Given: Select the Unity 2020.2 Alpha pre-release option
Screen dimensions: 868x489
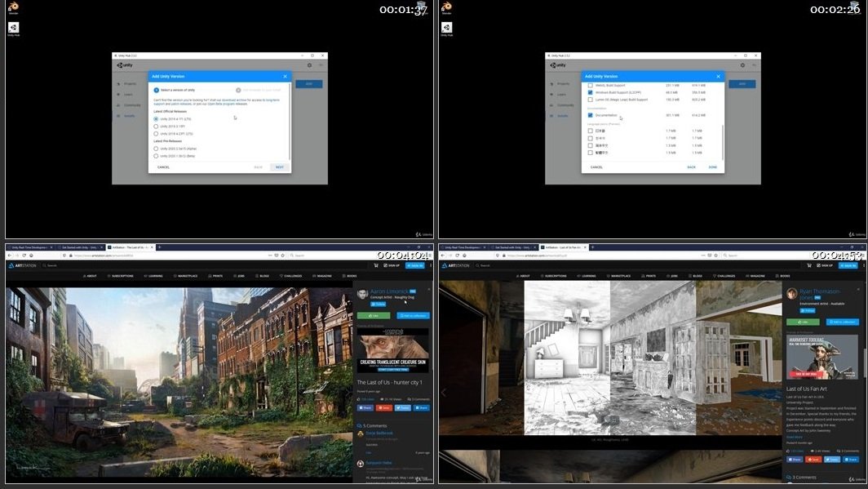Looking at the screenshot, I should pyautogui.click(x=156, y=149).
